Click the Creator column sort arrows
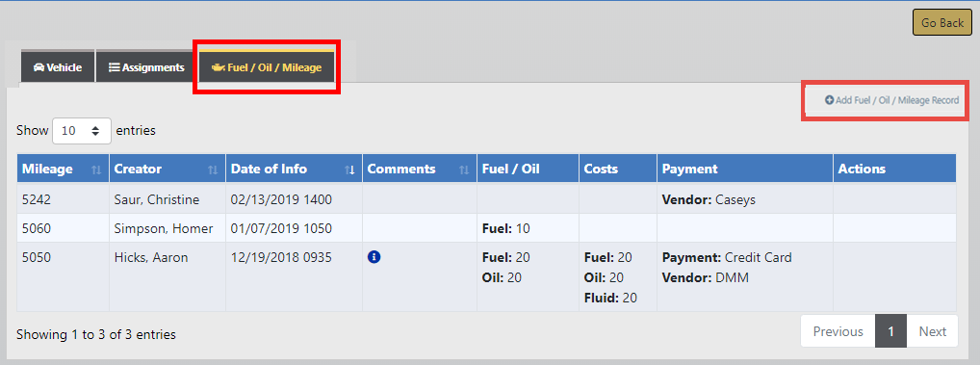Screen dimensions: 980x365 (x=213, y=169)
